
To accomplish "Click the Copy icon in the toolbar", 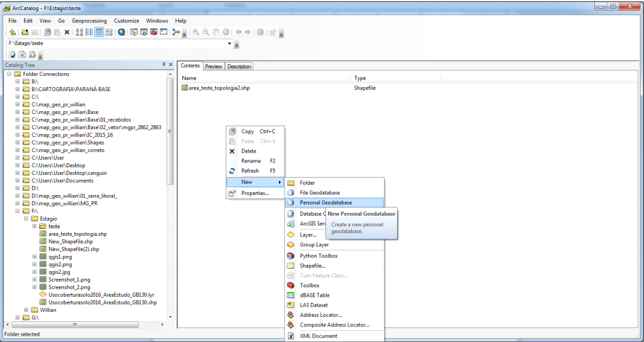I will [x=48, y=32].
